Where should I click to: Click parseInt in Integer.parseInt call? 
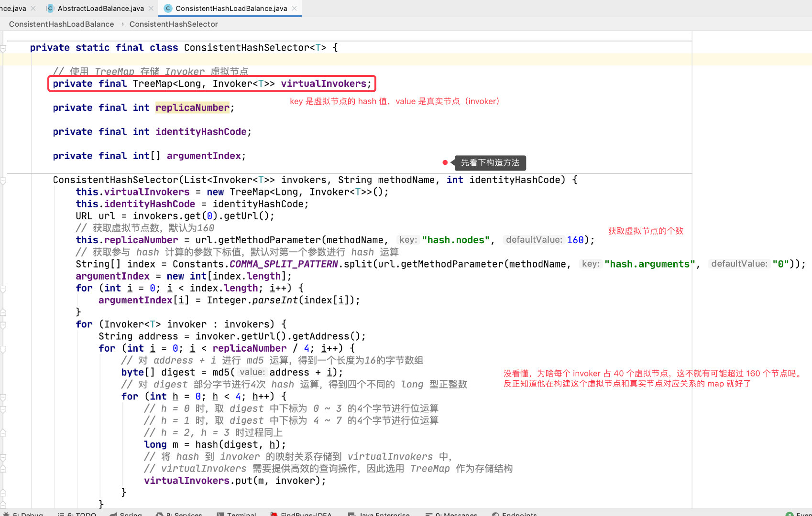pos(275,300)
